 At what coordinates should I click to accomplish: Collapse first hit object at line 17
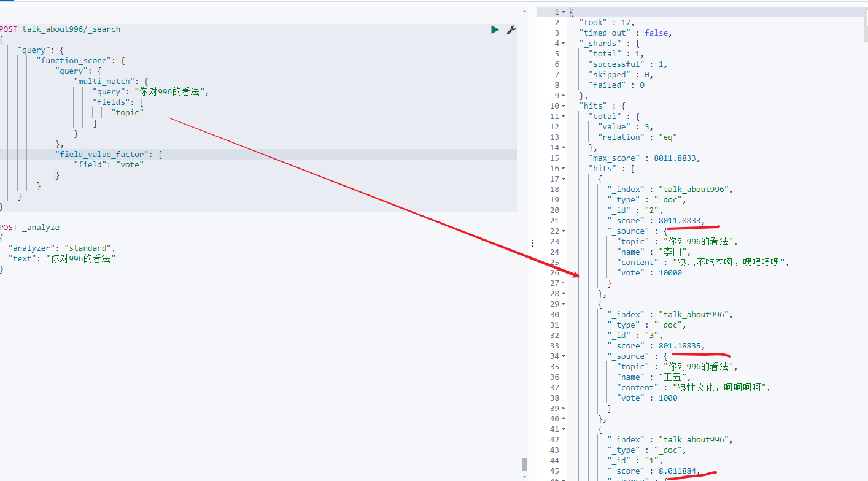[x=564, y=179]
